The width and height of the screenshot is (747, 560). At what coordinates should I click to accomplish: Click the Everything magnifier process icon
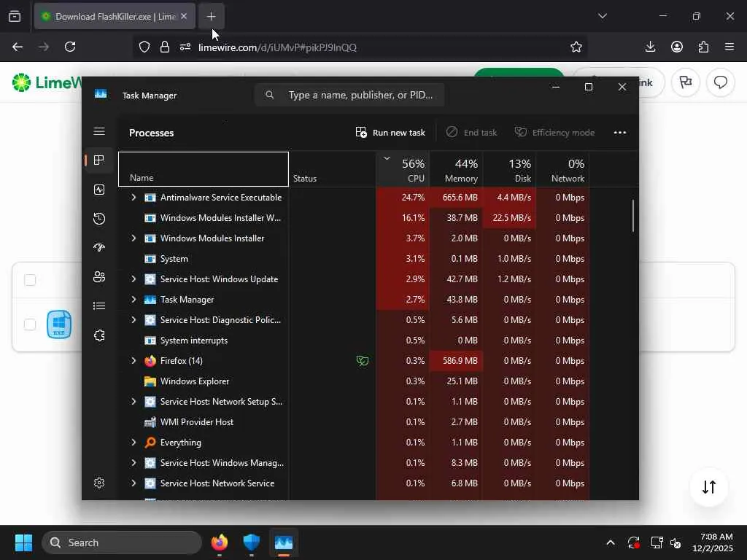150,443
